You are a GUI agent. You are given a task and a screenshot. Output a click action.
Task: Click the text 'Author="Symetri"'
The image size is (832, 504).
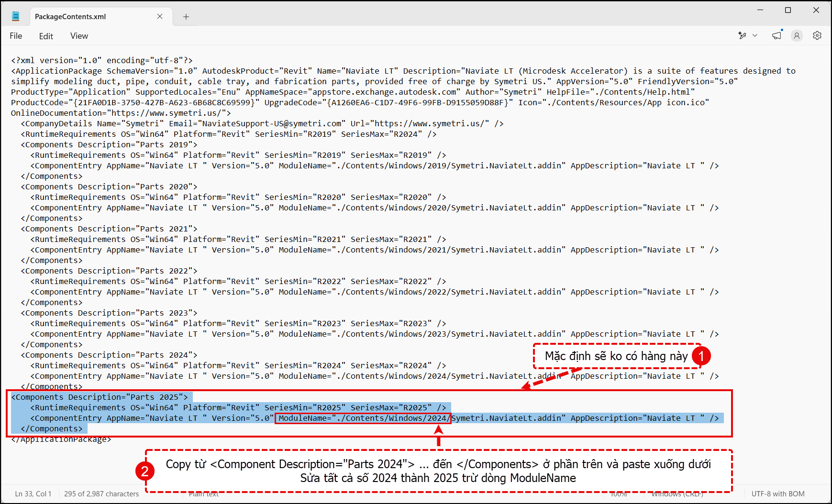504,92
